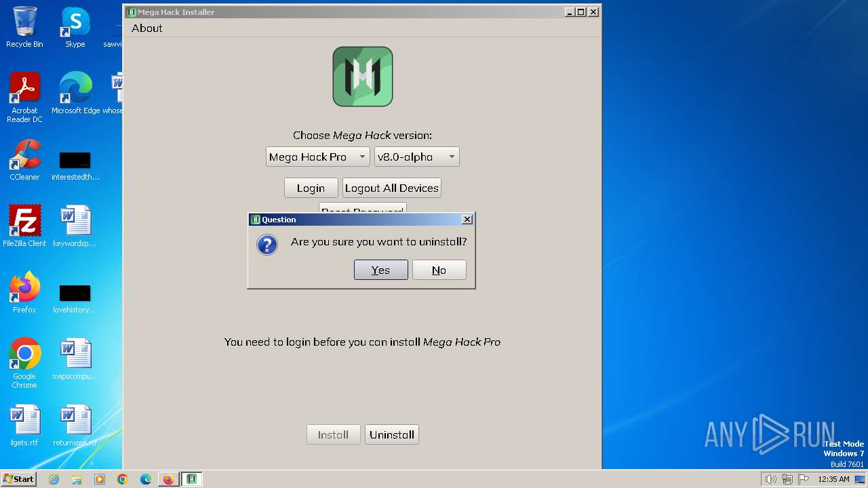The height and width of the screenshot is (488, 868).
Task: Expand the Mega Hack Pro edition dropdown
Action: click(318, 157)
